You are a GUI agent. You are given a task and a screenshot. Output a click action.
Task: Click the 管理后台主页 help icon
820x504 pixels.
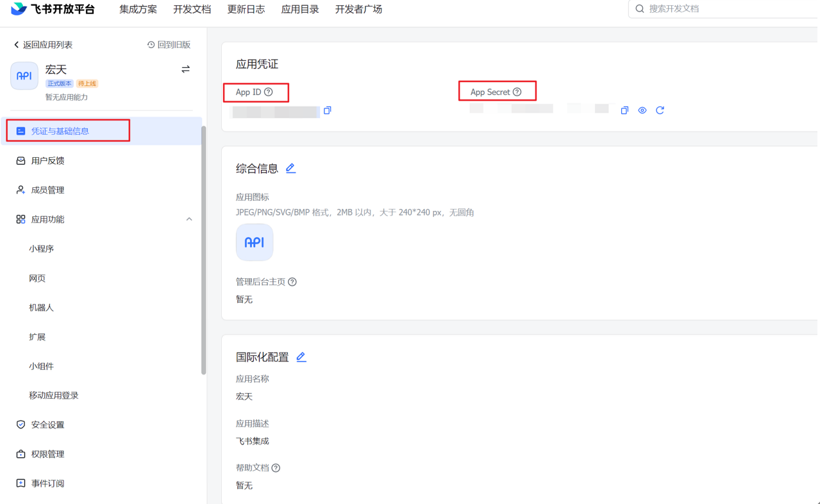(x=292, y=282)
